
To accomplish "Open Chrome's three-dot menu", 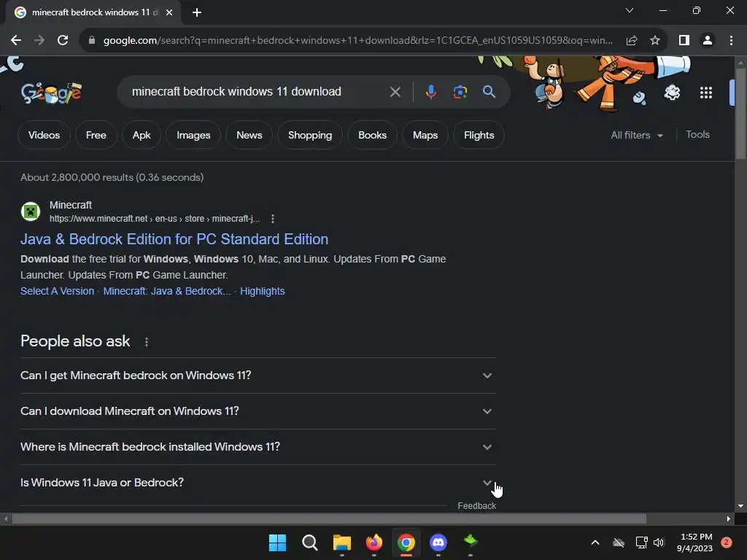I will [x=731, y=41].
